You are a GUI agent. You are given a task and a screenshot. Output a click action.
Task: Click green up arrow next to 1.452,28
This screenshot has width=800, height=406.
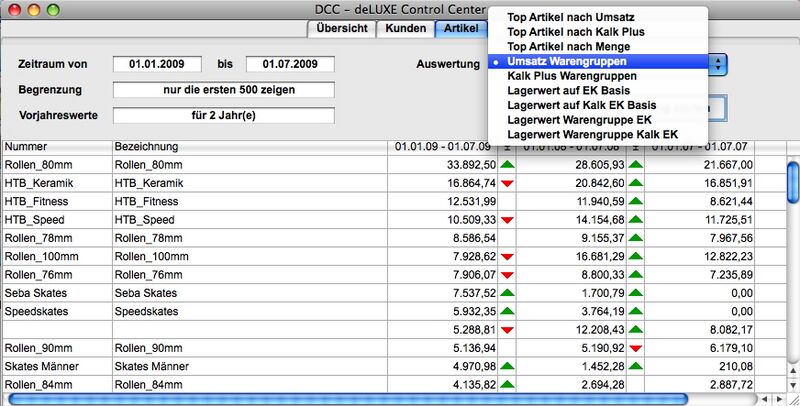tap(633, 366)
